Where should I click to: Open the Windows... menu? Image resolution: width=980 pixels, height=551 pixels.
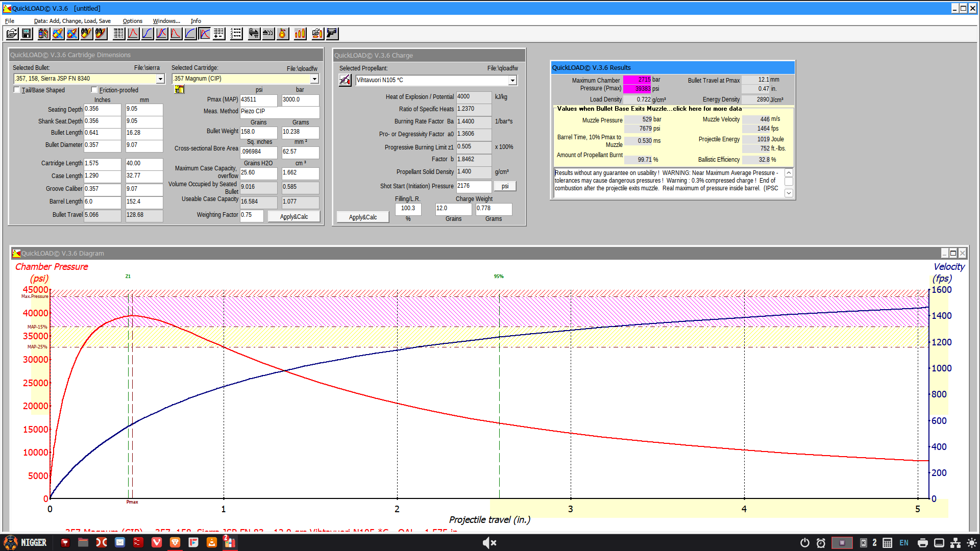pyautogui.click(x=166, y=21)
